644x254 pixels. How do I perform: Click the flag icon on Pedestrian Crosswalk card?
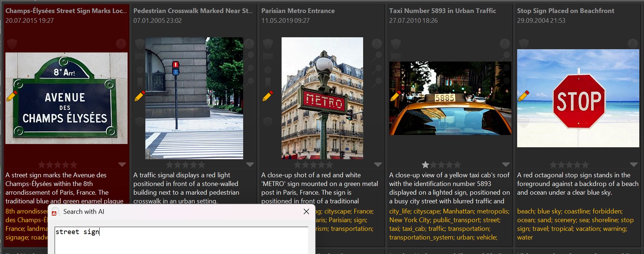click(140, 56)
